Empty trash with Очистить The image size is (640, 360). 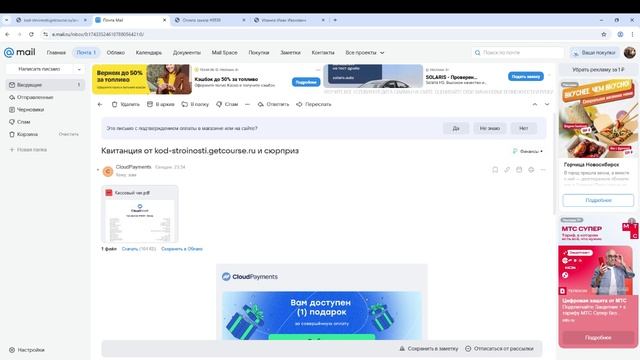pos(69,134)
